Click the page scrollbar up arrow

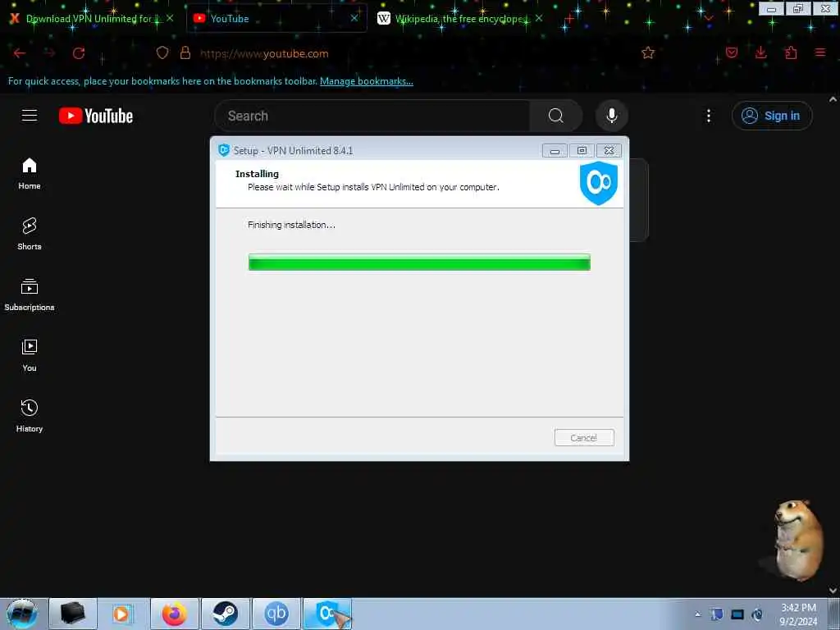click(833, 99)
